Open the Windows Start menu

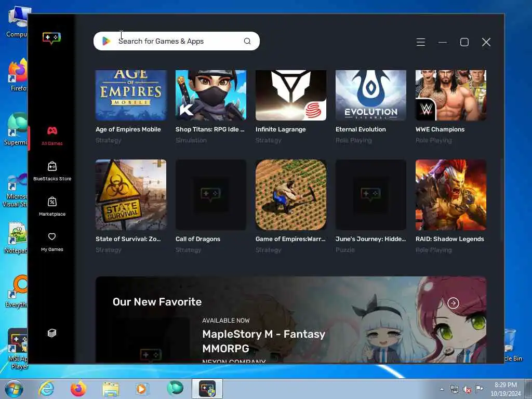14,389
